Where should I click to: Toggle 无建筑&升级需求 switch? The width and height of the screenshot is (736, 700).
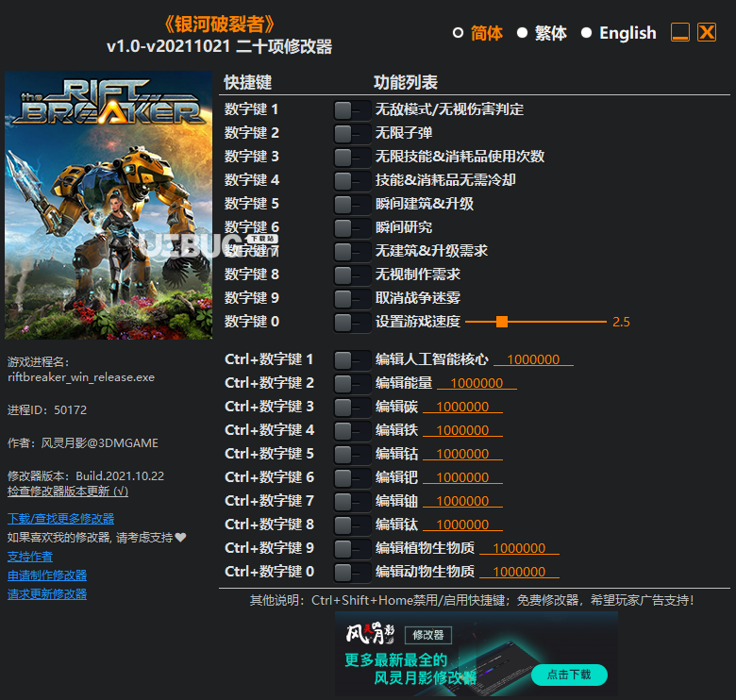352,252
